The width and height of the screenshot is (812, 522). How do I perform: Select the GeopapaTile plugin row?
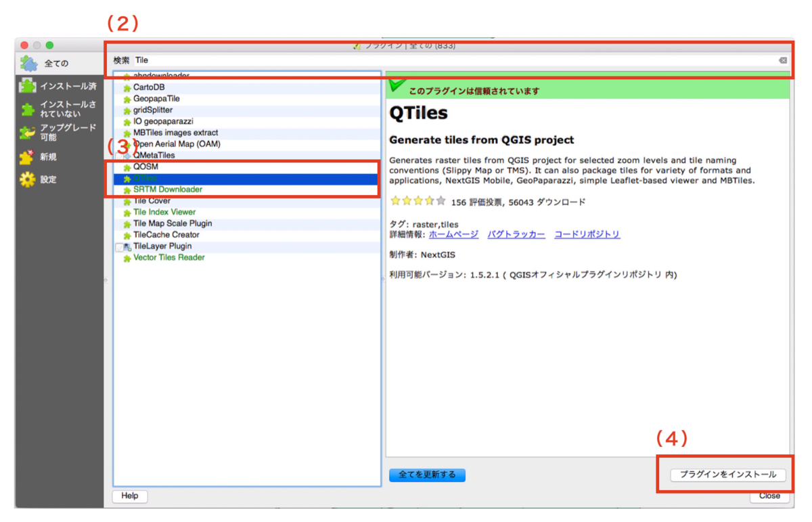pyautogui.click(x=247, y=99)
